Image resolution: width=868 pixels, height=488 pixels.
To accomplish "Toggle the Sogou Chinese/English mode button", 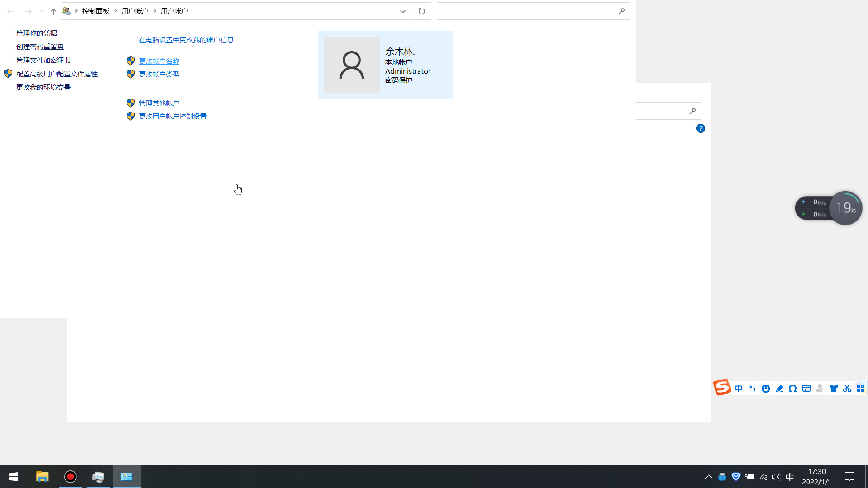I will click(x=738, y=389).
